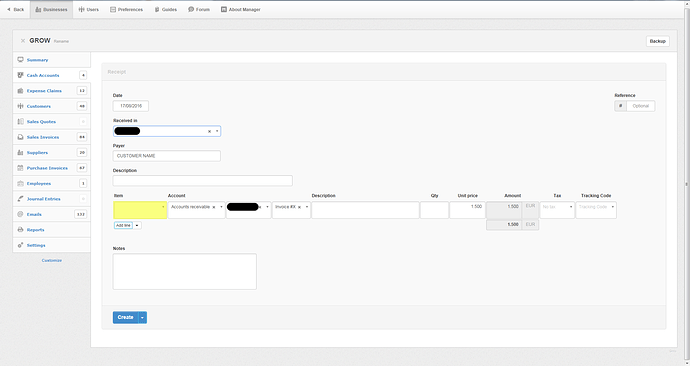This screenshot has width=690, height=366.
Task: Open the Emails section
Action: (x=51, y=214)
